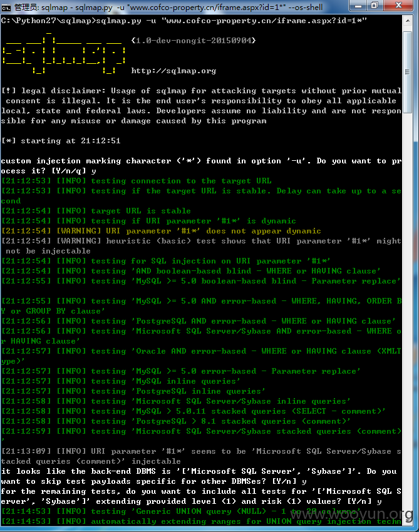Click 'PostgreSQL AND error-based' line
Image resolution: width=419 pixels, height=532 pixels.
click(x=199, y=321)
